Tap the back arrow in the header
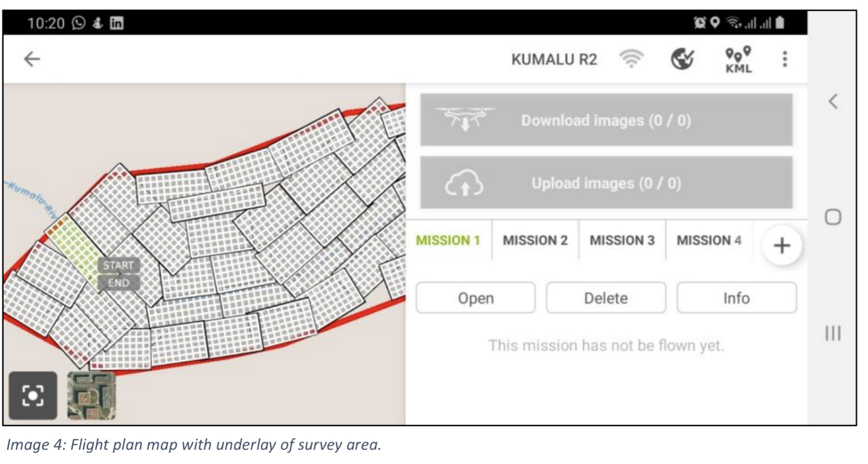This screenshot has width=868, height=464. (x=32, y=59)
